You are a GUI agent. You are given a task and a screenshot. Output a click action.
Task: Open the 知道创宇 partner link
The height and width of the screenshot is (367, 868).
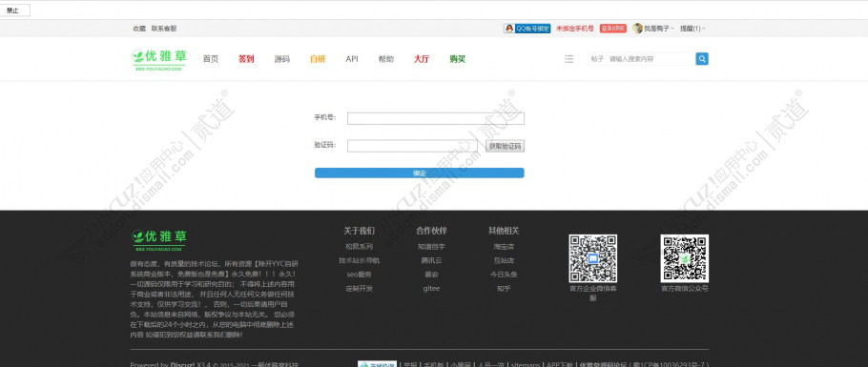[431, 246]
